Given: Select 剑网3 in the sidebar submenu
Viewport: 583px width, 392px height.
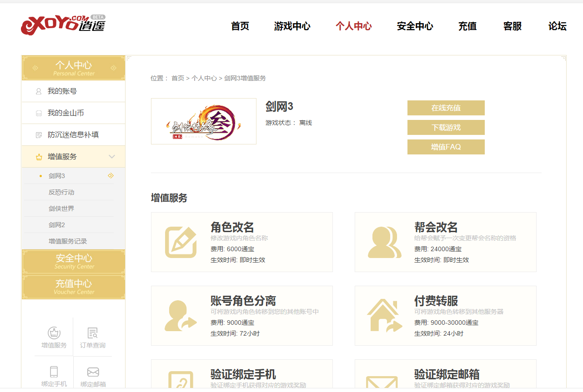Looking at the screenshot, I should pyautogui.click(x=57, y=176).
